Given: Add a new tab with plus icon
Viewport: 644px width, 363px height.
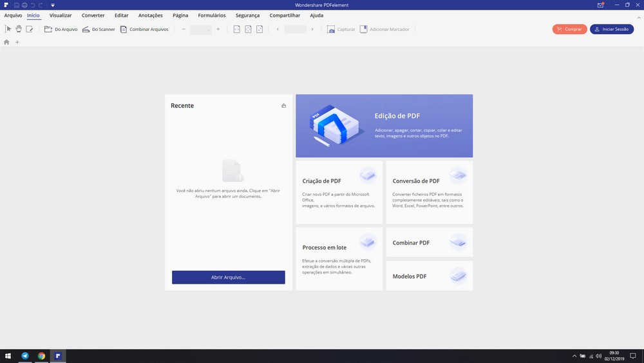Looking at the screenshot, I should [x=17, y=42].
